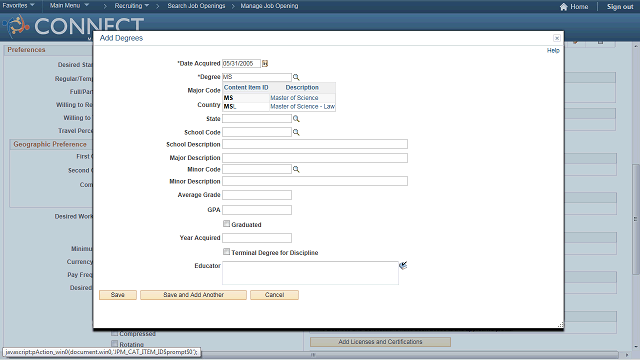The image size is (640, 360).
Task: Click the Major Description text box
Action: click(315, 158)
